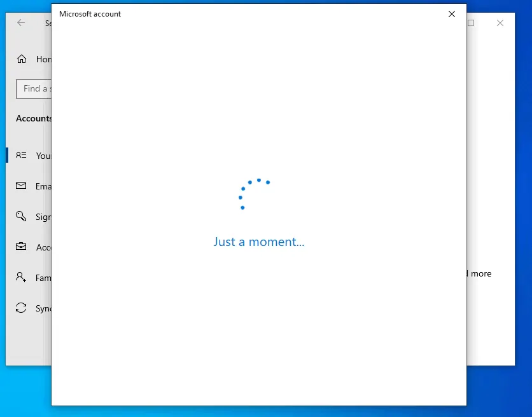532x417 pixels.
Task: Select the Email & accounts envelope icon
Action: tap(21, 186)
